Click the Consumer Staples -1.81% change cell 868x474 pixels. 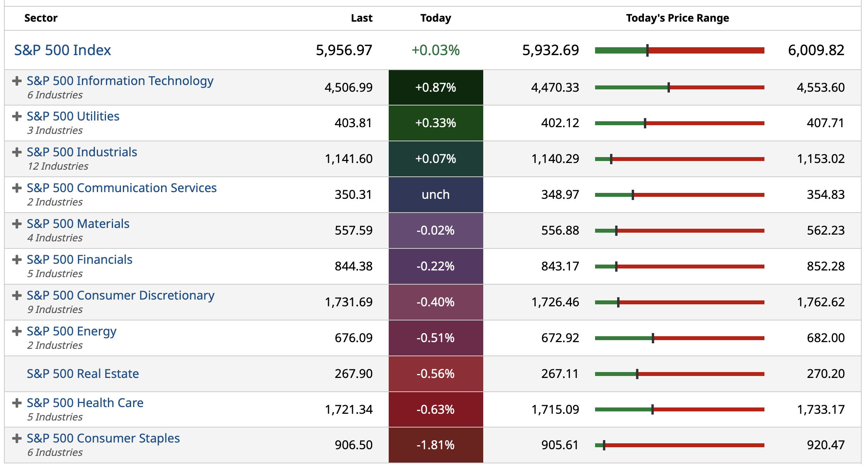coord(436,445)
